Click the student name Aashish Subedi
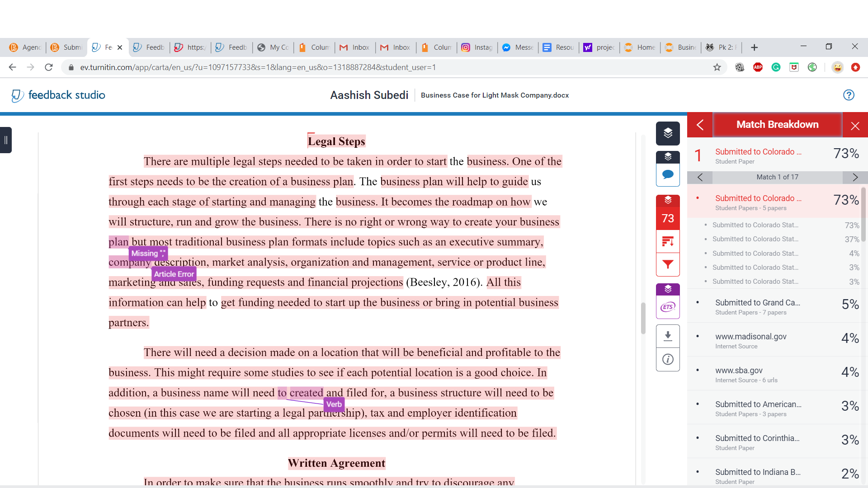 pyautogui.click(x=369, y=95)
